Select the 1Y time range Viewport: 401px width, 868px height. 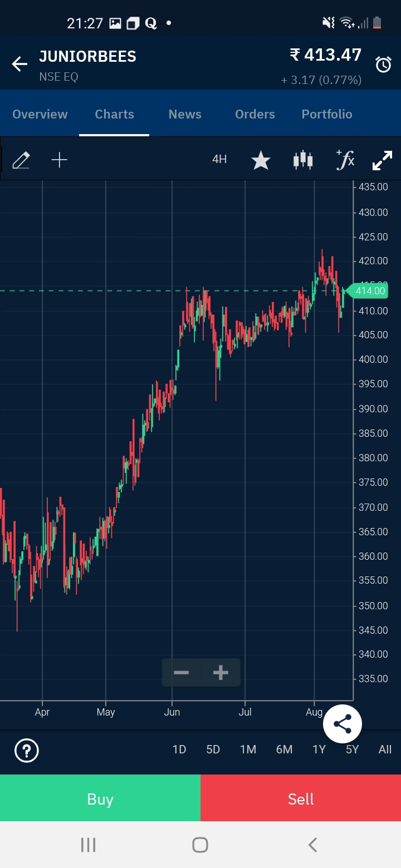[319, 749]
